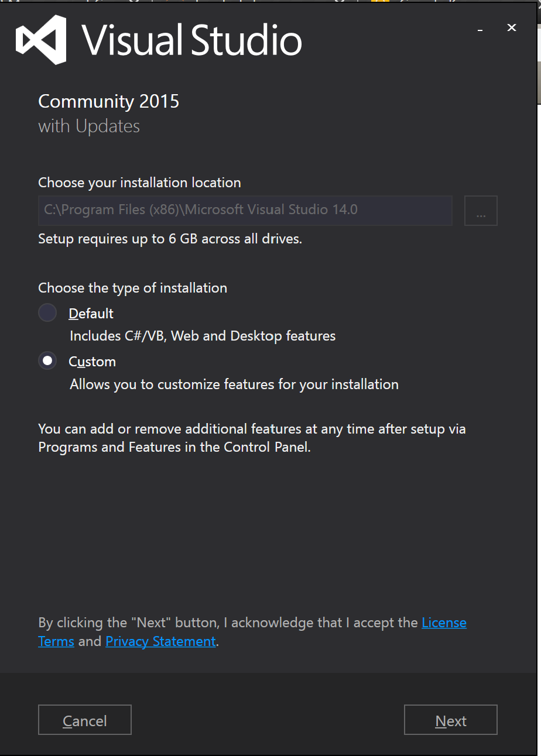Click the "with Updates" subtitle

[89, 126]
